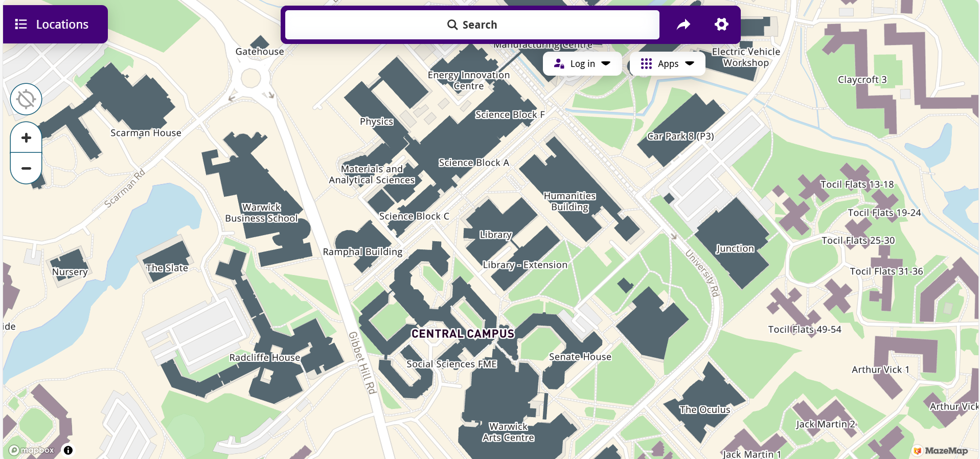Click the map info icon

[68, 450]
